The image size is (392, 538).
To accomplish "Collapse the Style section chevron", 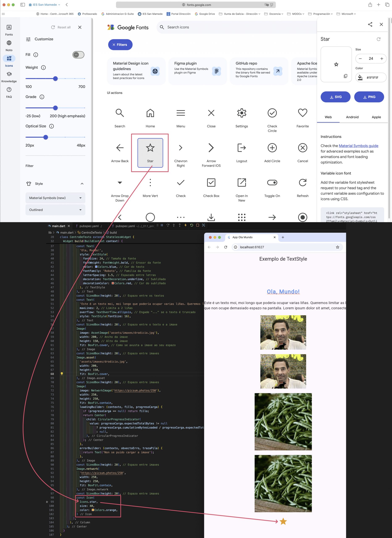I will point(82,184).
